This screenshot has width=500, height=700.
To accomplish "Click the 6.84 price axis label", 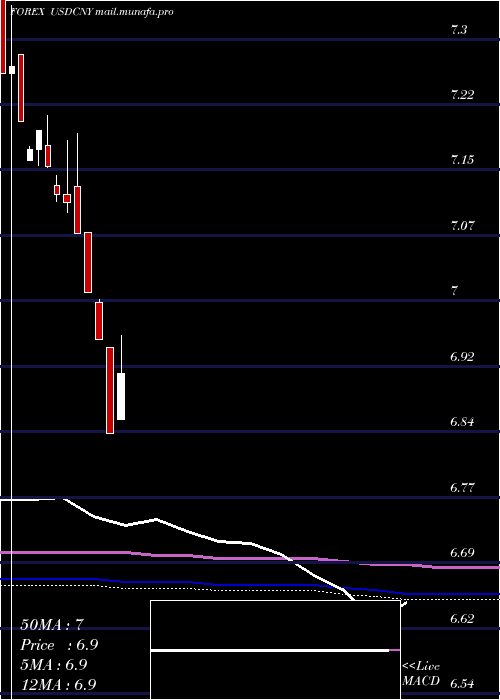I will coord(462,421).
